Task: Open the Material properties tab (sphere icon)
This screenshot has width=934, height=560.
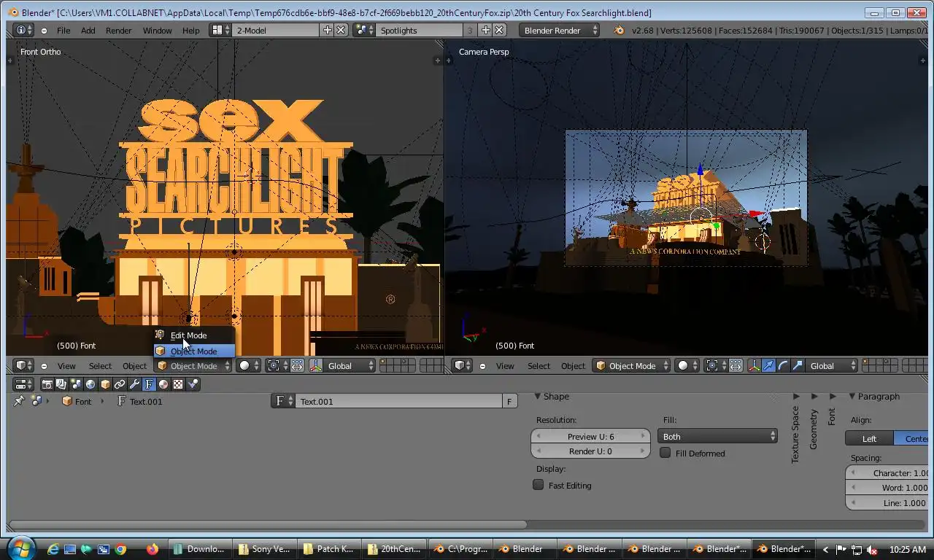Action: [163, 384]
